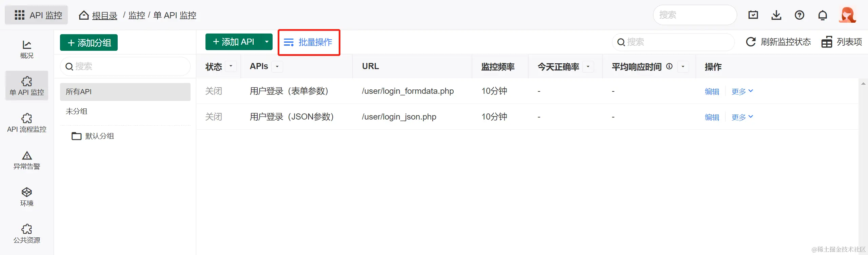Image resolution: width=868 pixels, height=255 pixels.
Task: Click 编辑 for 用户登录（JSON参数）
Action: [712, 117]
